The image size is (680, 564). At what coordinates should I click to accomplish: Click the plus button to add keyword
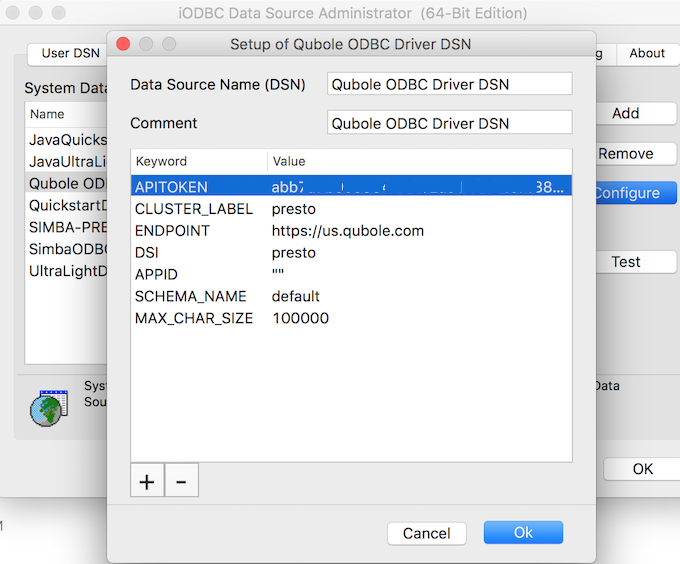pyautogui.click(x=147, y=480)
